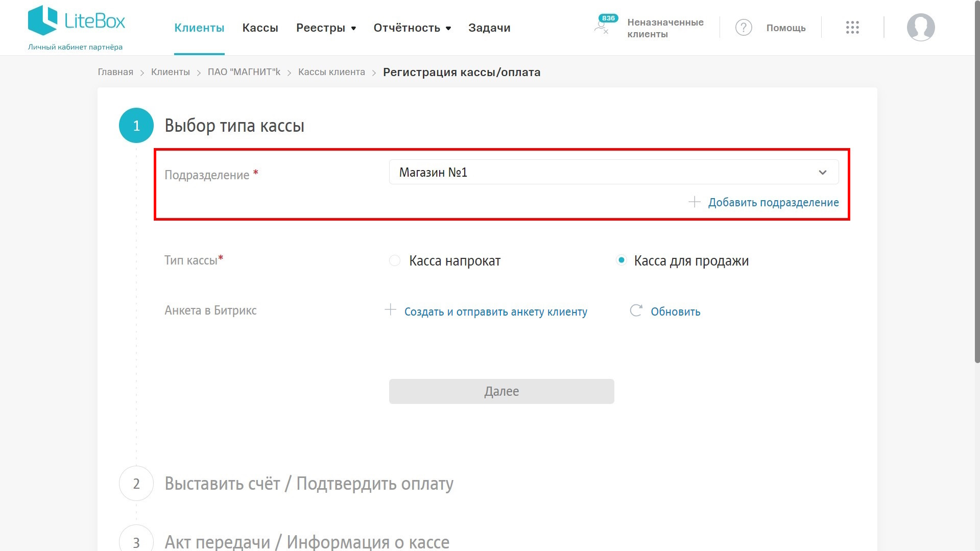Click Создать и отправить анкету клиенту
Screen dimensions: 980x551
click(x=495, y=312)
